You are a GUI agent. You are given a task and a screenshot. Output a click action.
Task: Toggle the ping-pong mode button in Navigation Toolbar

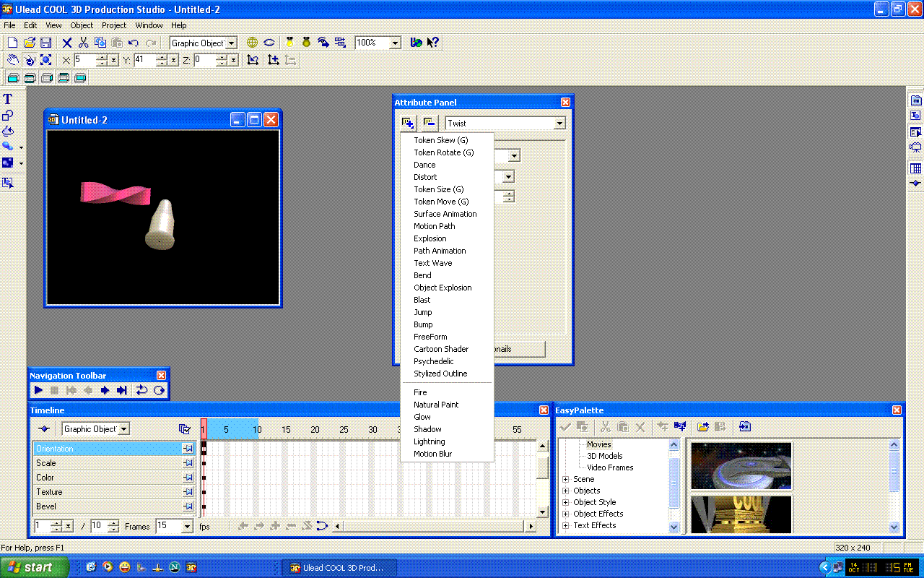159,390
